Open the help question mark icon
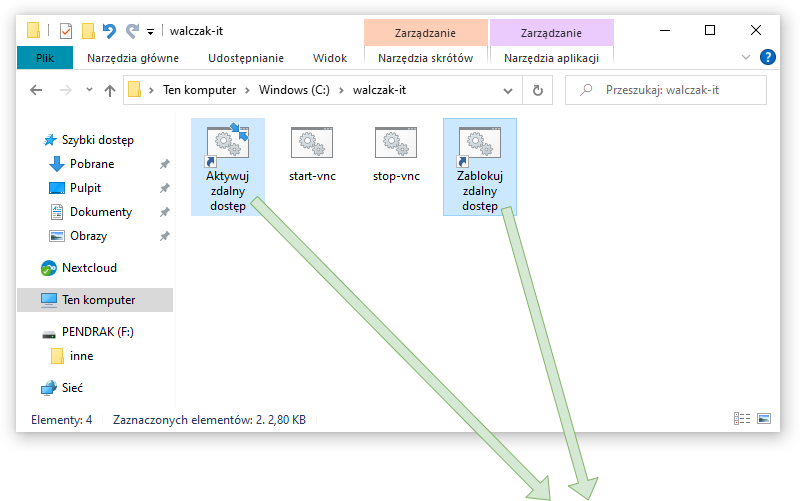 (767, 57)
